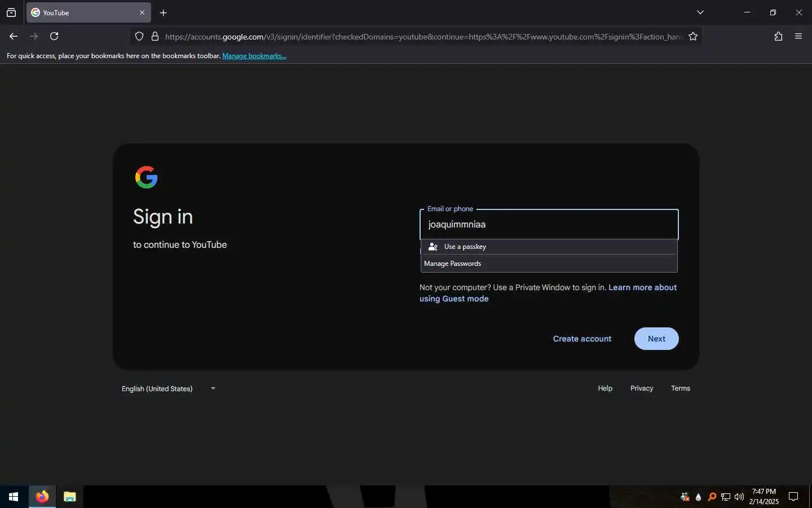The width and height of the screenshot is (812, 508).
Task: Open Manage bookmarks link
Action: (x=254, y=56)
